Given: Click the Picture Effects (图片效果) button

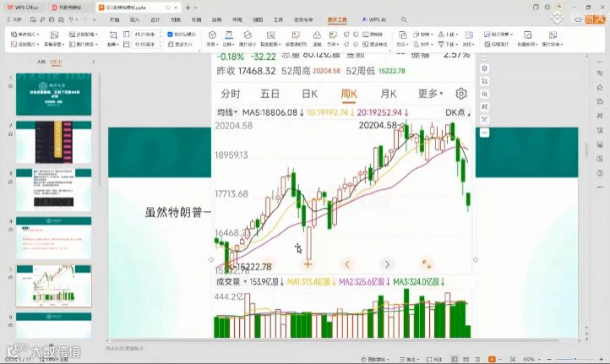Looking at the screenshot, I should click(x=498, y=35).
